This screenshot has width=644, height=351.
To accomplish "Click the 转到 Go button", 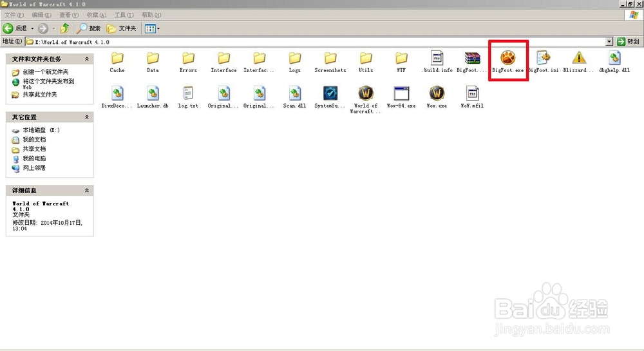I will click(628, 41).
